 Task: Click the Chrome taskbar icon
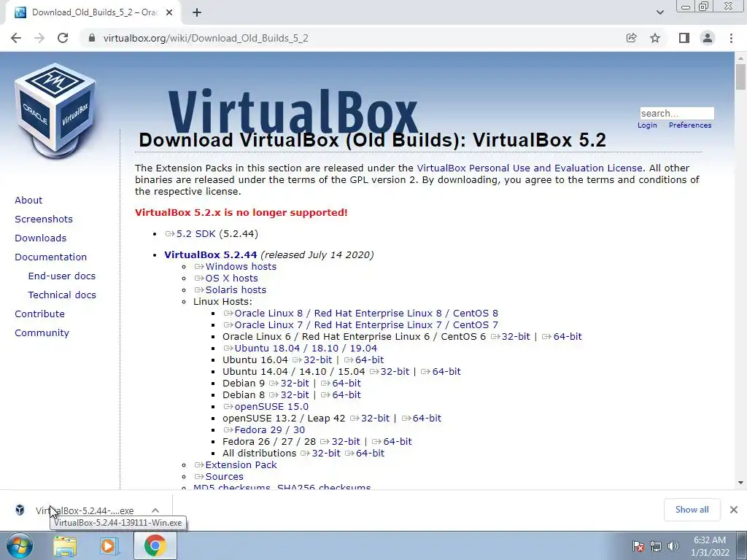click(155, 545)
